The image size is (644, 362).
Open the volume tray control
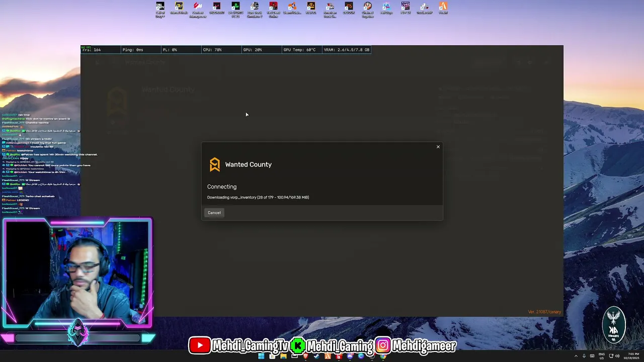617,356
